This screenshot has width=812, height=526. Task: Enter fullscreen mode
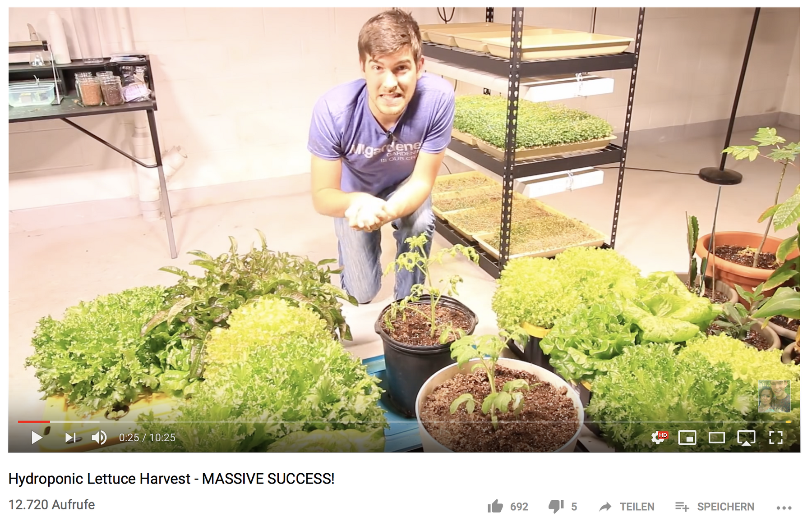(x=775, y=437)
